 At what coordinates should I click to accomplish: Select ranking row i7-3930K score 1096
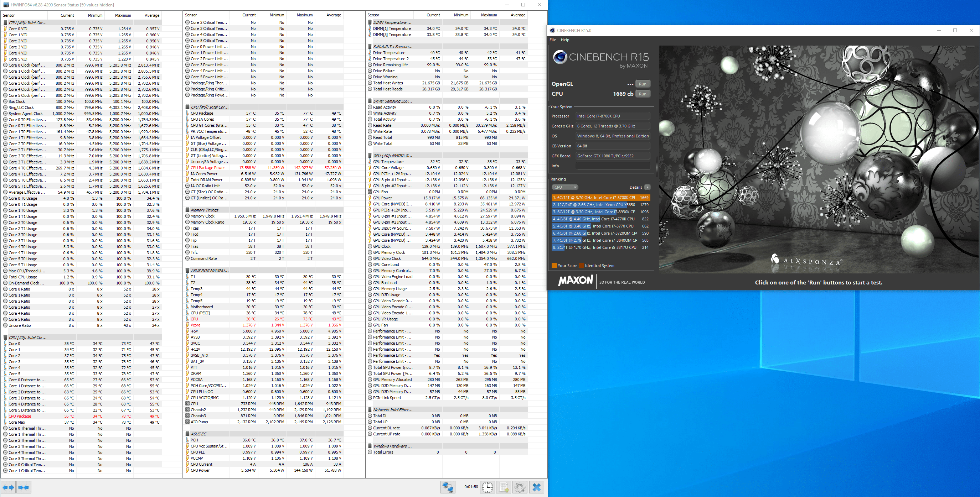pyautogui.click(x=600, y=212)
